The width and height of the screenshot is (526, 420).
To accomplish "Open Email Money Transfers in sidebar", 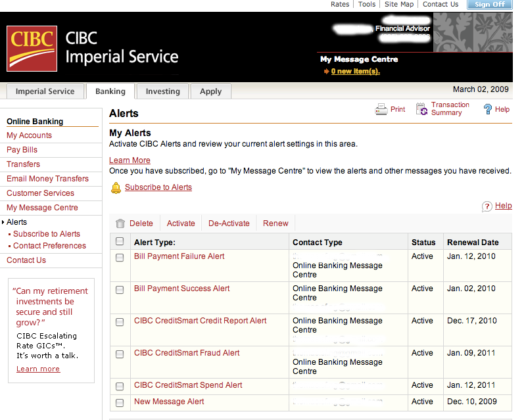I will (47, 179).
